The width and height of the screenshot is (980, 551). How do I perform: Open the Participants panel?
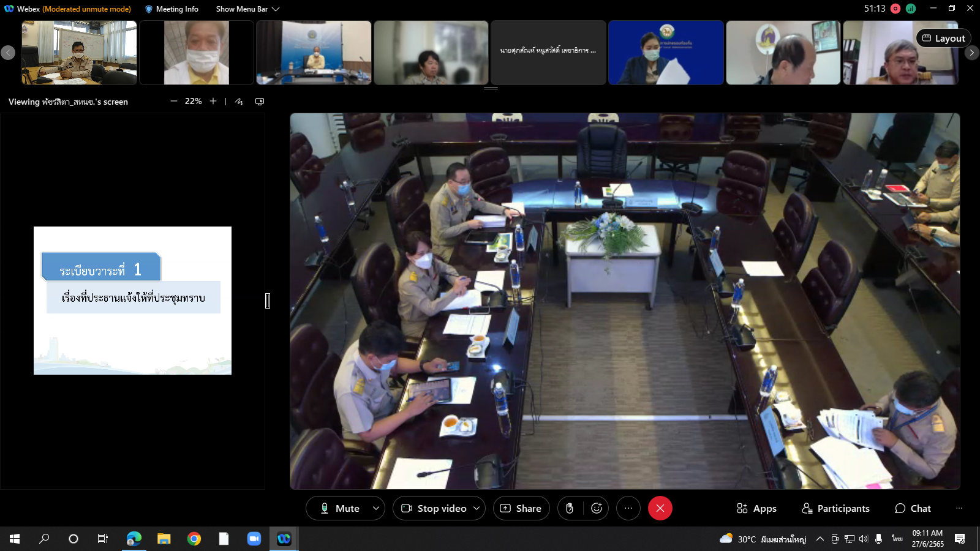click(x=835, y=508)
